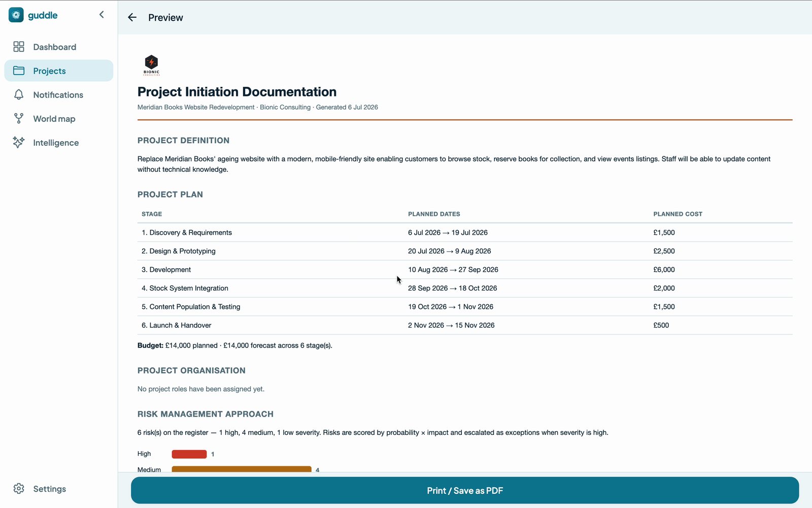Select Content Population & Testing stage
Viewport: 812px width, 508px height.
(465, 307)
